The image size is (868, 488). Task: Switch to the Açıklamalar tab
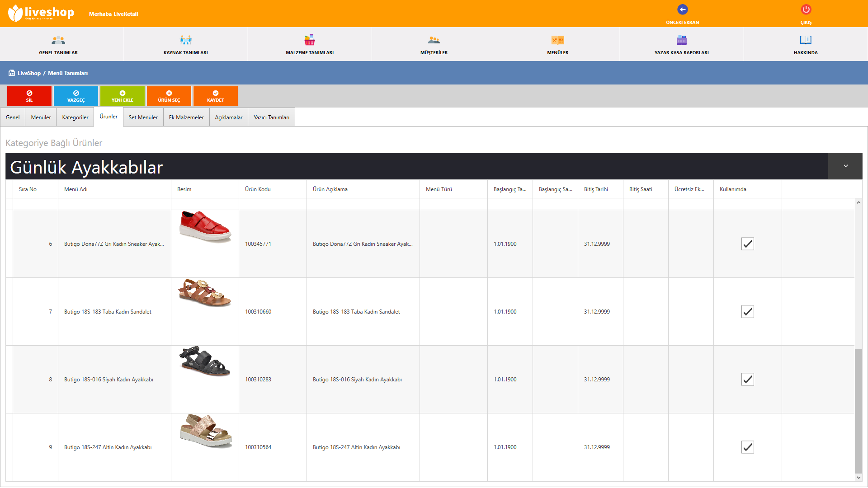click(229, 117)
